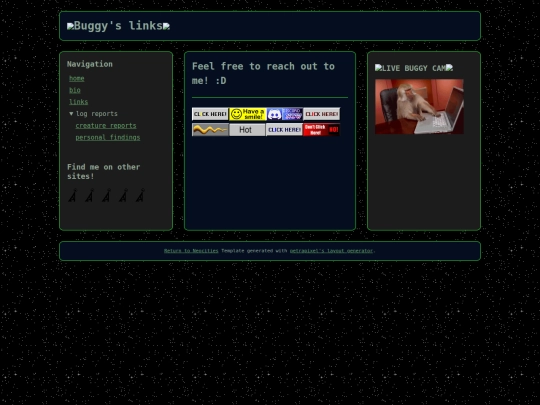Open creature reports link
Screen dimensions: 540x405
click(x=106, y=125)
